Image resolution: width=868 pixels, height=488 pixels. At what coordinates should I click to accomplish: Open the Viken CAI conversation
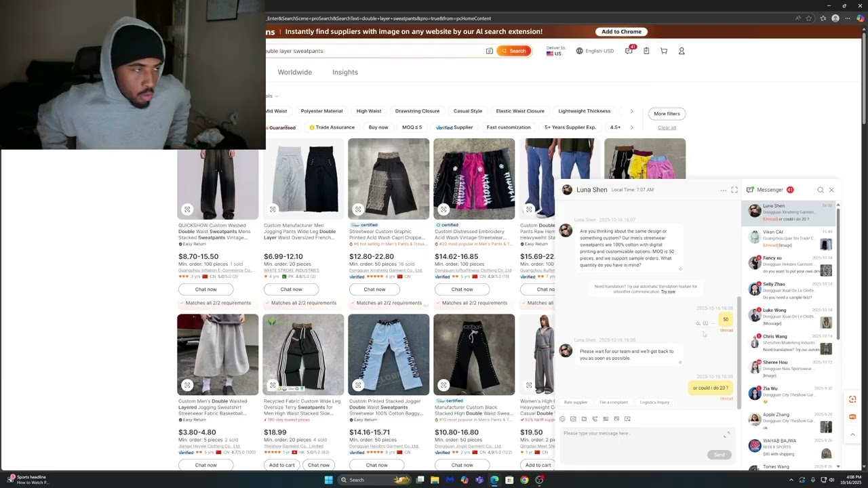[789, 238]
